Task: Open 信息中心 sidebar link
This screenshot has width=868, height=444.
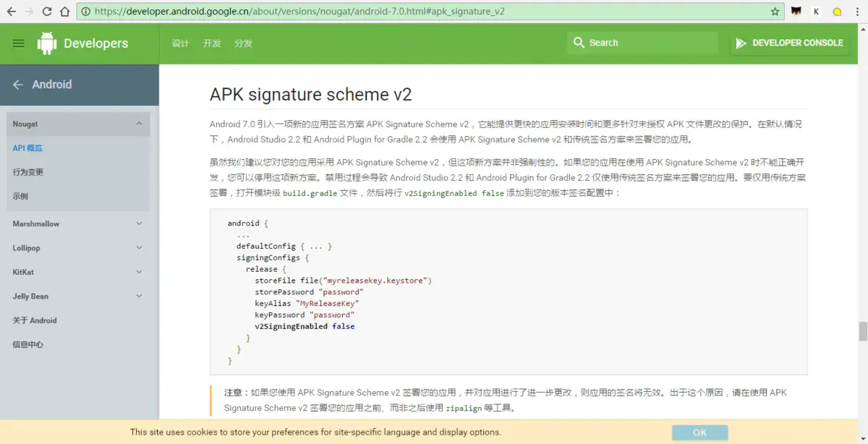Action: pyautogui.click(x=28, y=344)
